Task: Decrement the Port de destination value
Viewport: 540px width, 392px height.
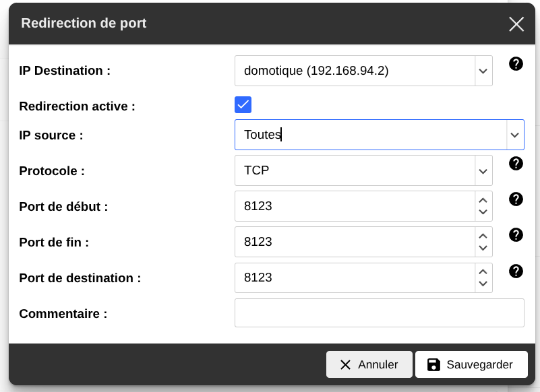Action: 483,284
